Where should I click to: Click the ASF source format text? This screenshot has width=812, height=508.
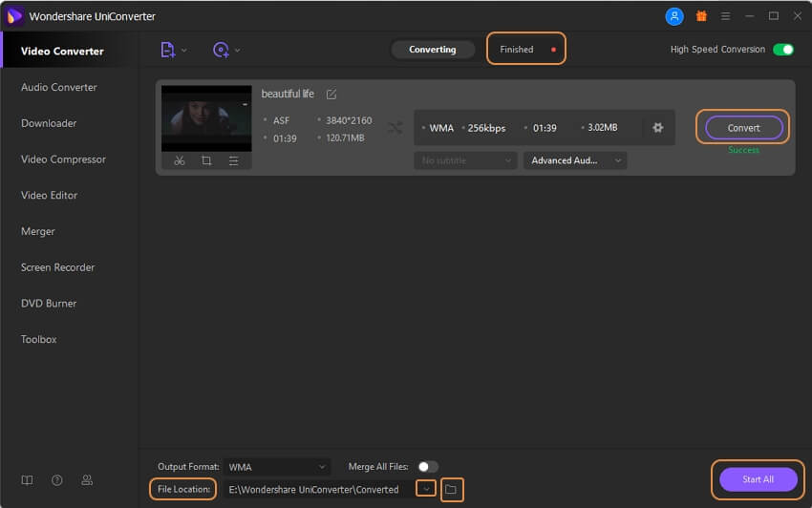[x=281, y=120]
